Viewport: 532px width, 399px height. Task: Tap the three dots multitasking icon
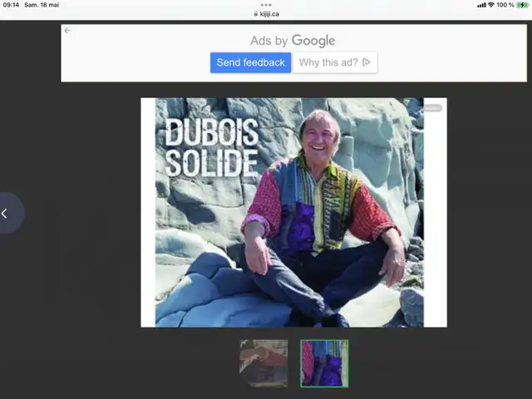(x=266, y=5)
